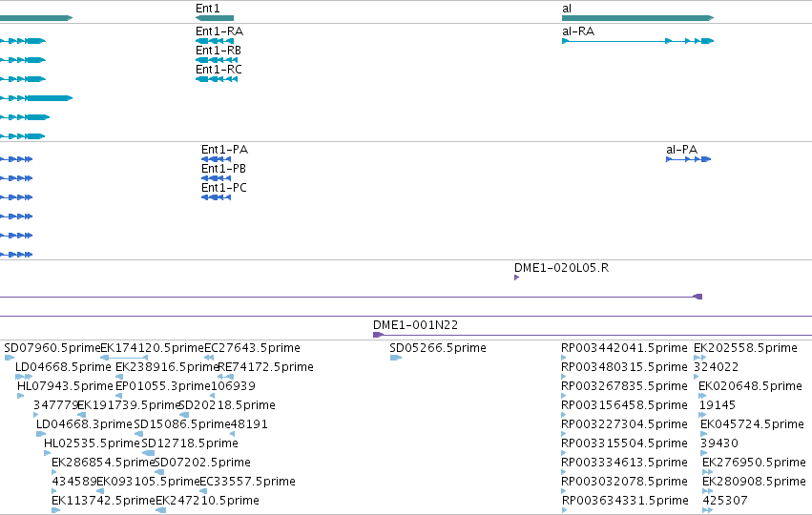
Task: Select EST EK020648.5prime
Action: click(x=750, y=386)
